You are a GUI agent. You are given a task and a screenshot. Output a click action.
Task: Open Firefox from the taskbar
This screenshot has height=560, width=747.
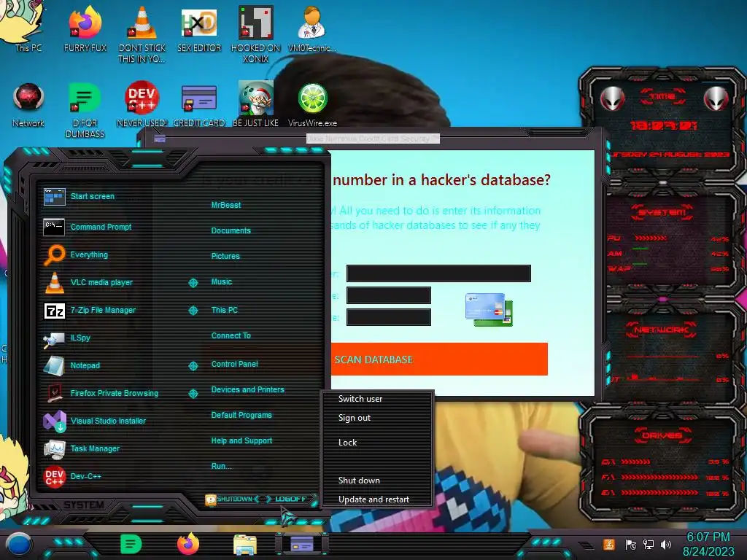[x=188, y=544]
